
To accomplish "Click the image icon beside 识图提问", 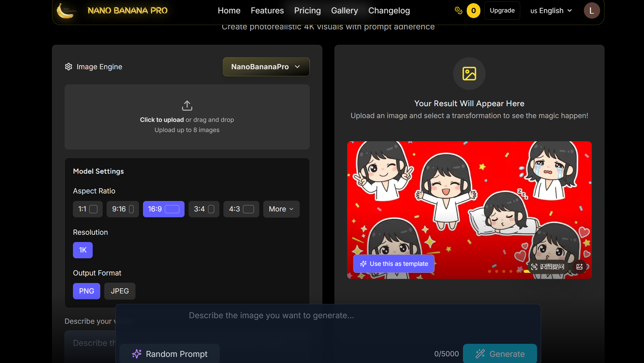I will point(579,267).
